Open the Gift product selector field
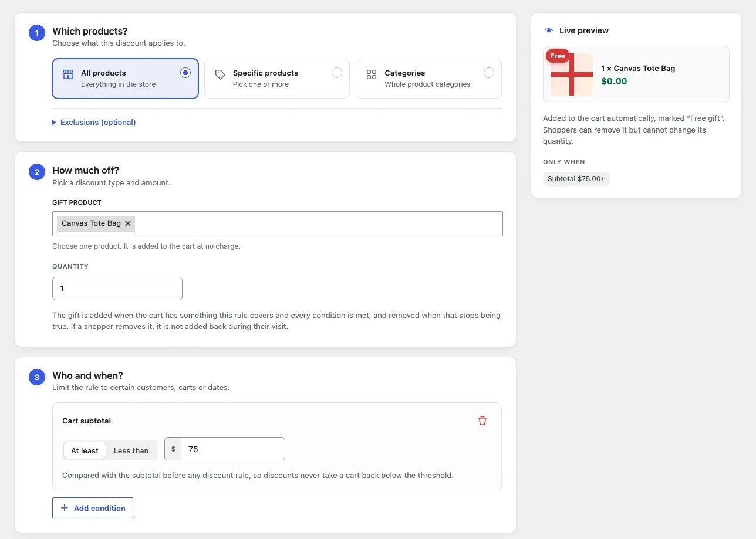Screen dimensions: 756x539 coord(278,223)
